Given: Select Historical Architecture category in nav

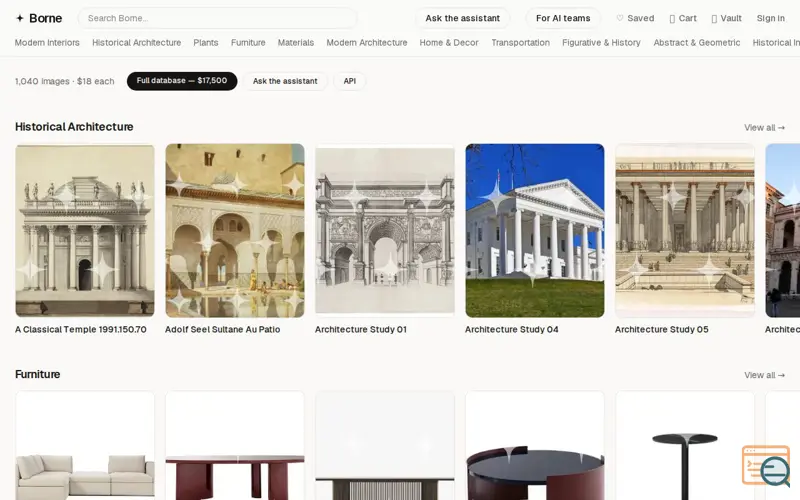Looking at the screenshot, I should [136, 43].
